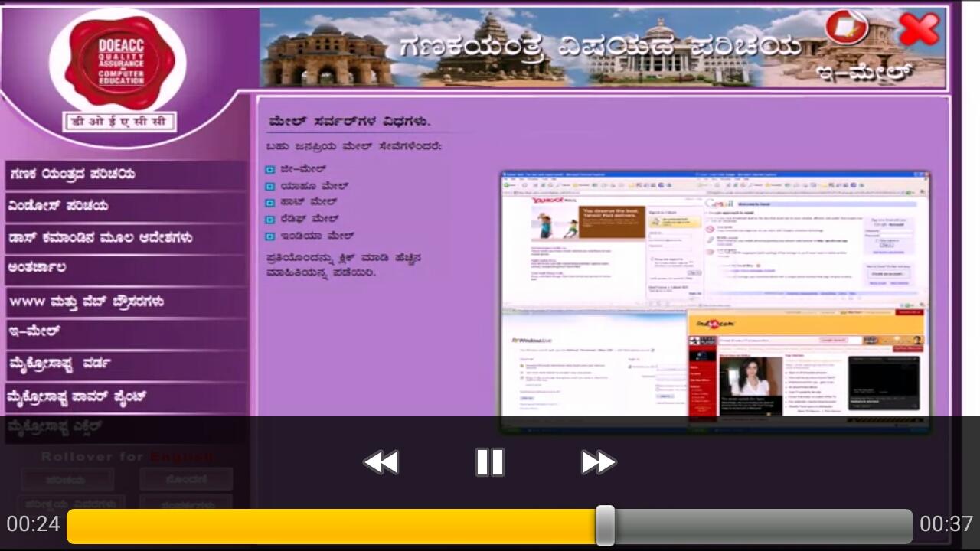Screen dimensions: 980x551
Task: Click the ಜೀ-ಮೇಲ್ list link
Action: pyautogui.click(x=303, y=169)
